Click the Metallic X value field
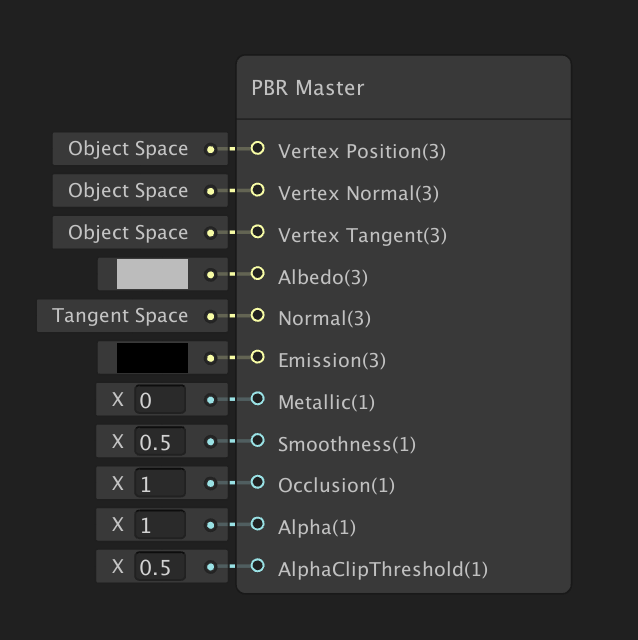 [x=160, y=400]
